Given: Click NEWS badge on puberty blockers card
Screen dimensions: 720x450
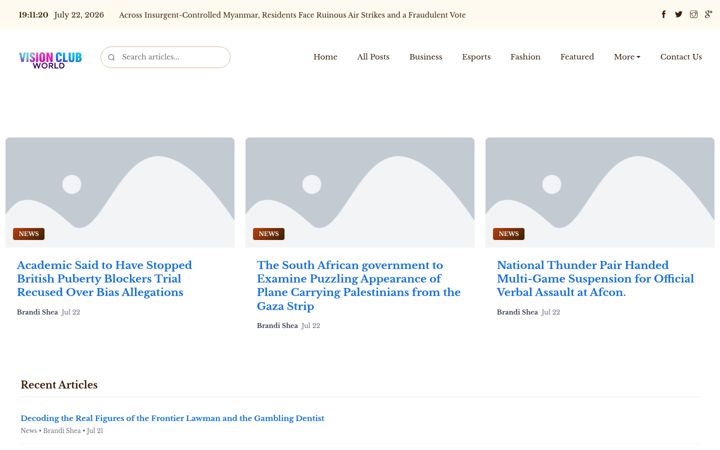Looking at the screenshot, I should (28, 234).
